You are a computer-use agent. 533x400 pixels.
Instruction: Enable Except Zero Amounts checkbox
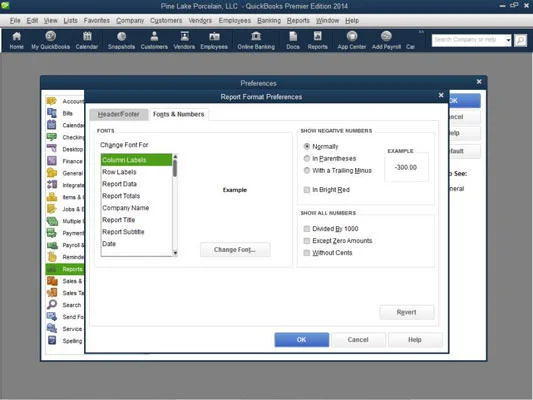[x=307, y=241]
